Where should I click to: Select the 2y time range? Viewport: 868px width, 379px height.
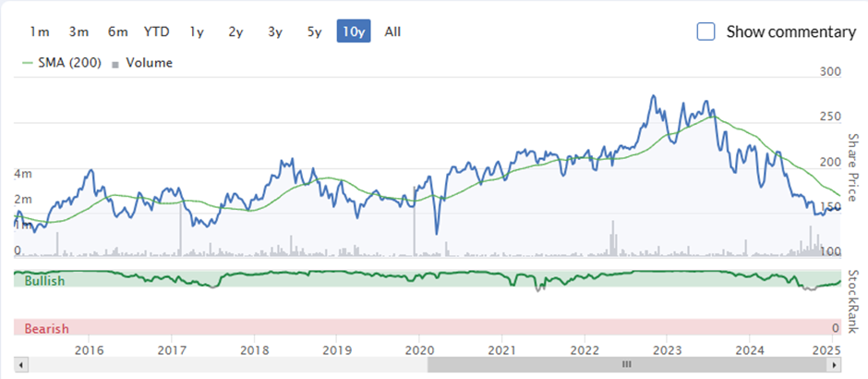tap(235, 31)
